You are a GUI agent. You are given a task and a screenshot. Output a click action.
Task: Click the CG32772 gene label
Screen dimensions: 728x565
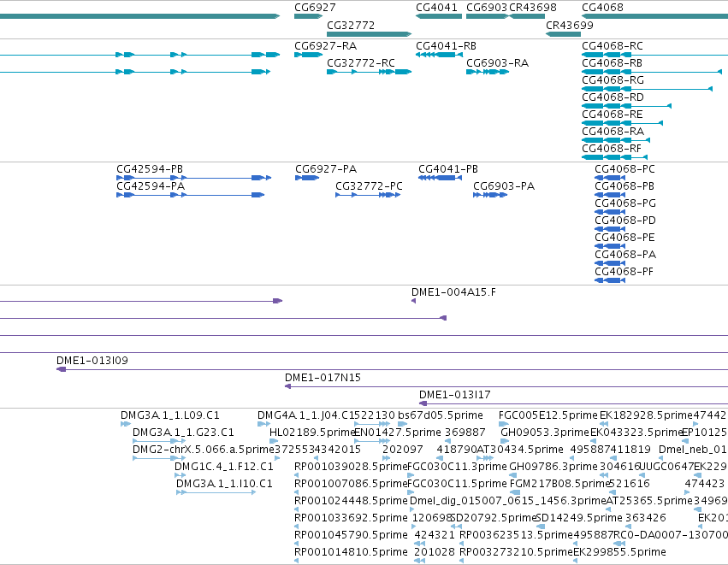[351, 25]
